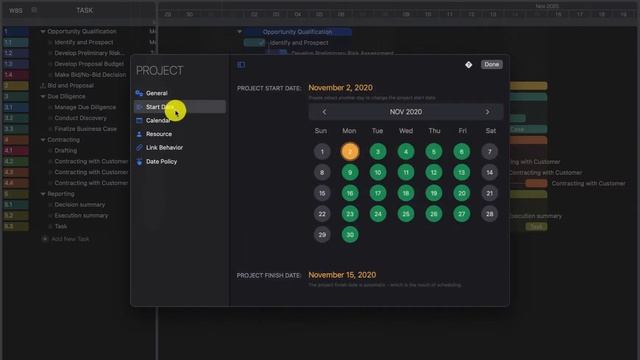
Task: Click Sunday November 29
Action: tap(322, 235)
